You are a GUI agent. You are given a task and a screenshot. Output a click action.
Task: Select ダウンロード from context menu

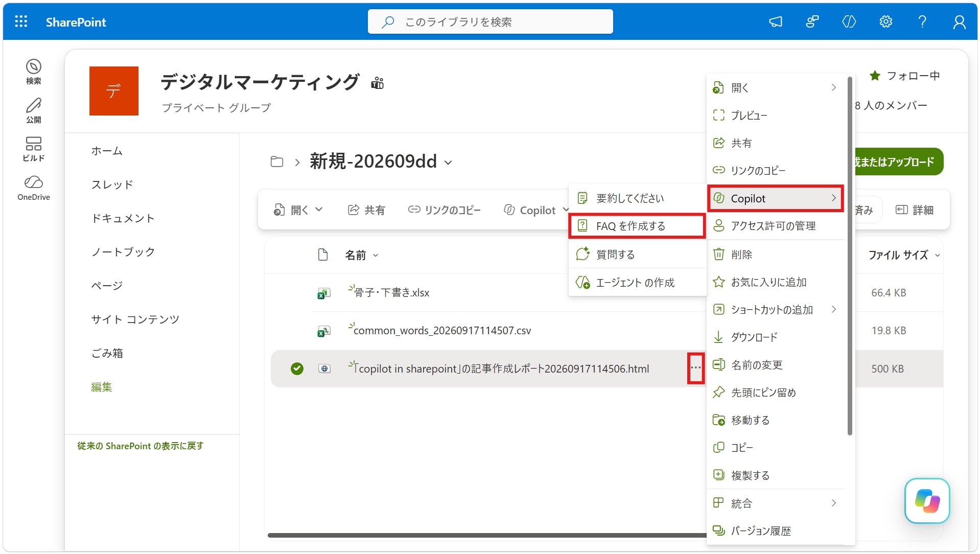click(775, 337)
